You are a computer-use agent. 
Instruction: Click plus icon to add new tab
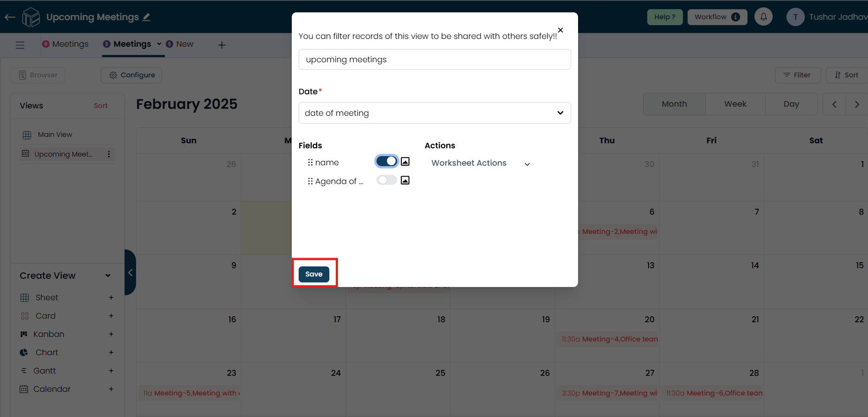pyautogui.click(x=222, y=45)
